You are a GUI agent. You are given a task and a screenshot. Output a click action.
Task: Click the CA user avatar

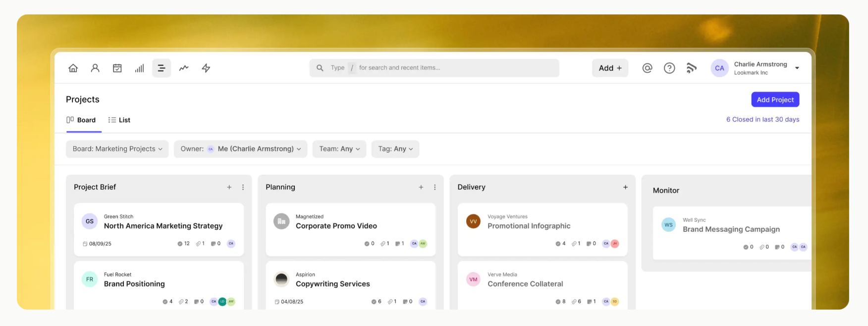719,68
